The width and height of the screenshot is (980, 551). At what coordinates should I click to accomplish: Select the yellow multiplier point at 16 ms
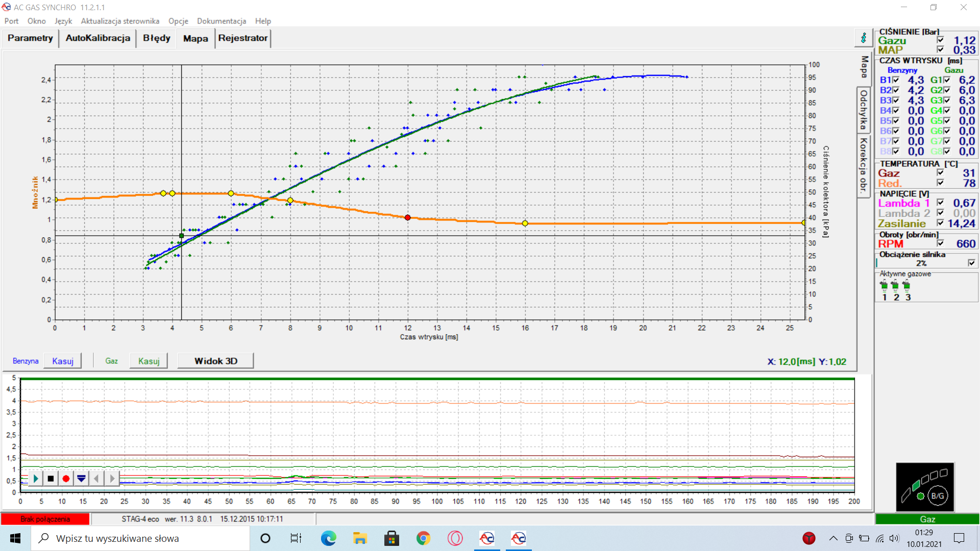coord(525,223)
